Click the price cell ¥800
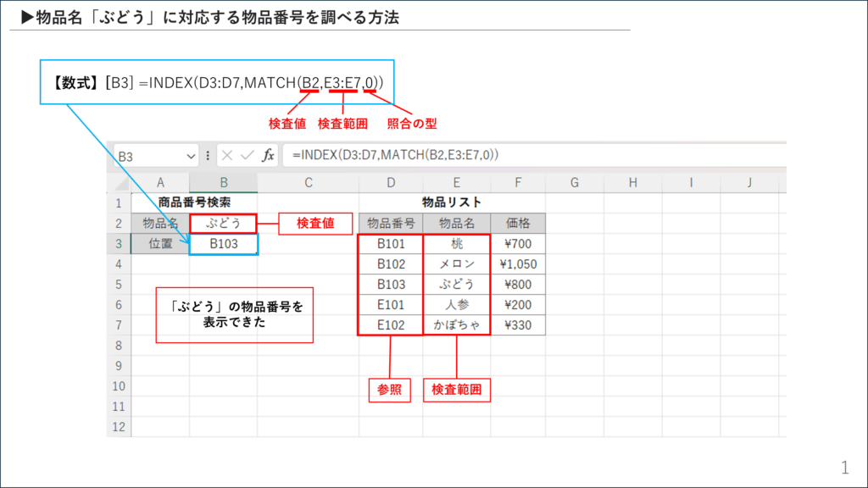The height and width of the screenshot is (488, 868). click(x=518, y=285)
